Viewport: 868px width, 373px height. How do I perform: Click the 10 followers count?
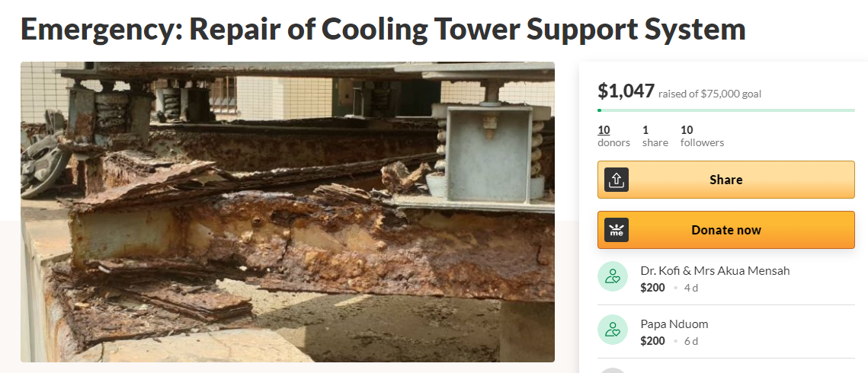pyautogui.click(x=702, y=136)
